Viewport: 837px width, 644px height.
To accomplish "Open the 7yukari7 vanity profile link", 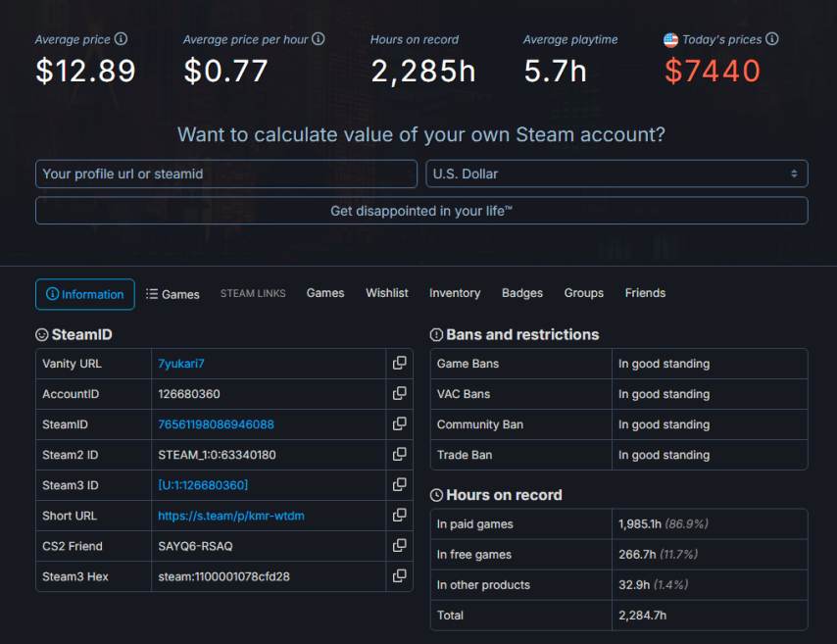I will [179, 363].
